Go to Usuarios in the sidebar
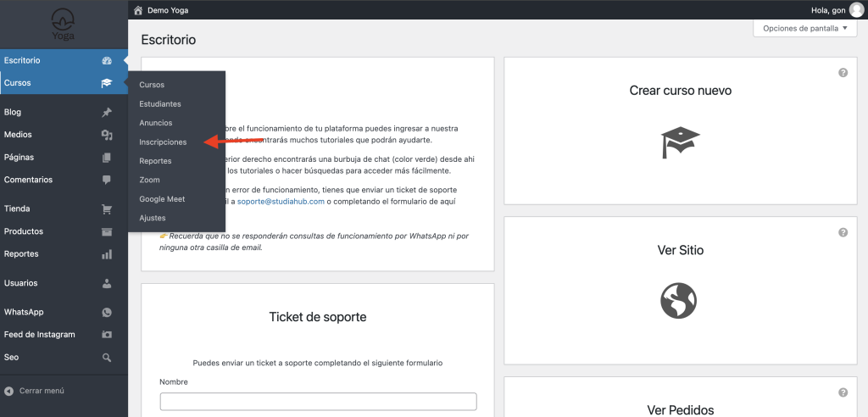Image resolution: width=868 pixels, height=417 pixels. (x=20, y=283)
